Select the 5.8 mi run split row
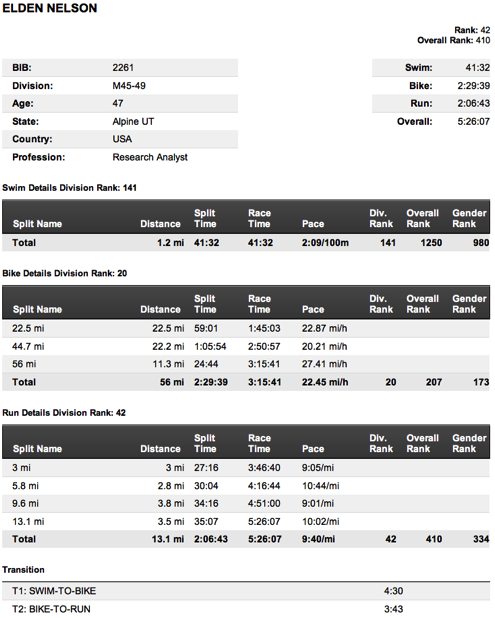The image size is (495, 618). click(246, 486)
